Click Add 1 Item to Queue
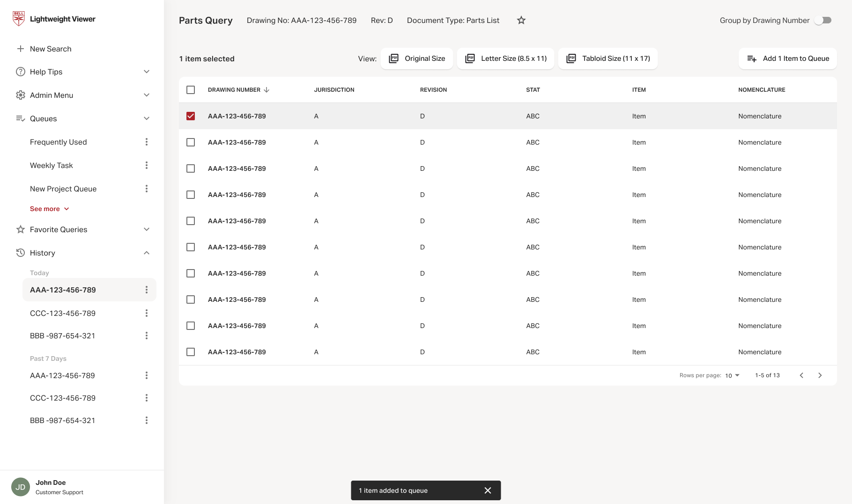852x504 pixels. point(788,58)
